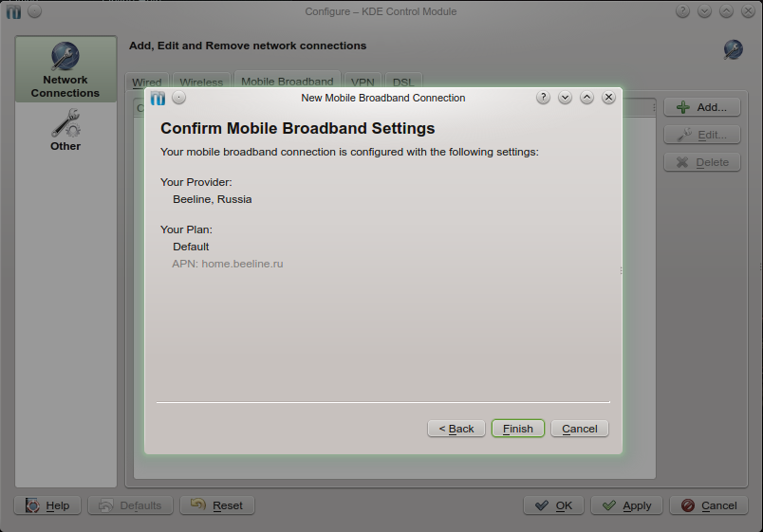Minimize the New Mobile Broadband Connection dialog
The height and width of the screenshot is (532, 763).
coord(565,98)
